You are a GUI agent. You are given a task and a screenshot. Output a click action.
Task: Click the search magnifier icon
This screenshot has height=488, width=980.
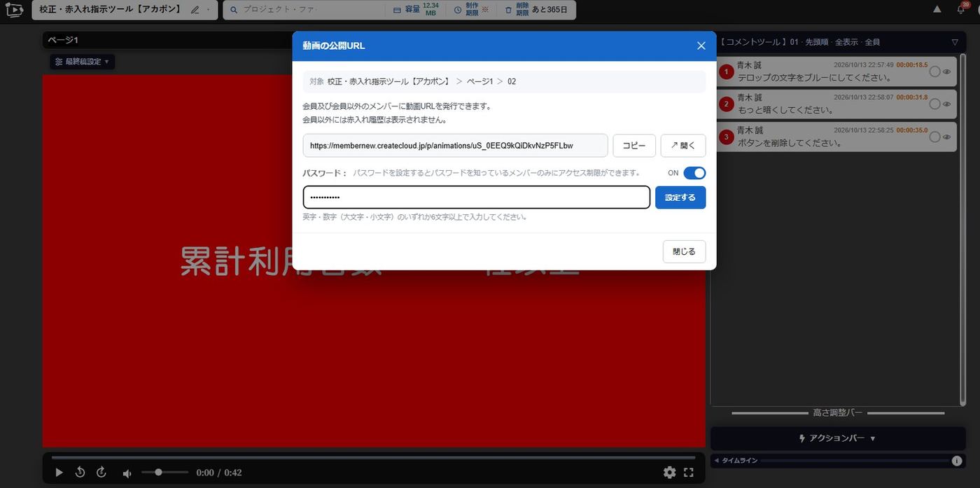coord(234,10)
